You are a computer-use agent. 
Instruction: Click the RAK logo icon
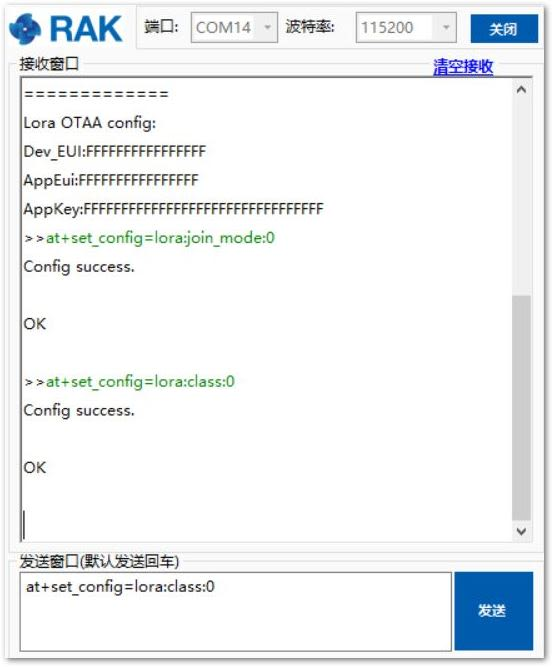click(25, 29)
